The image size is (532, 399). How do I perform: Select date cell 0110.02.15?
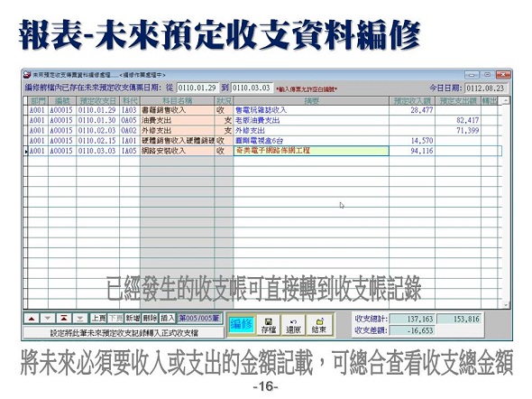click(97, 141)
